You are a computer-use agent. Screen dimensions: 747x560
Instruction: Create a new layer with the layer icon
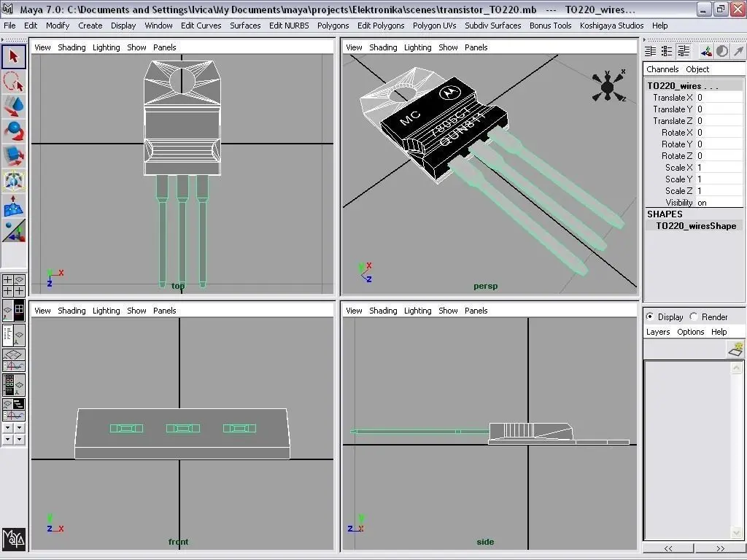(x=736, y=349)
